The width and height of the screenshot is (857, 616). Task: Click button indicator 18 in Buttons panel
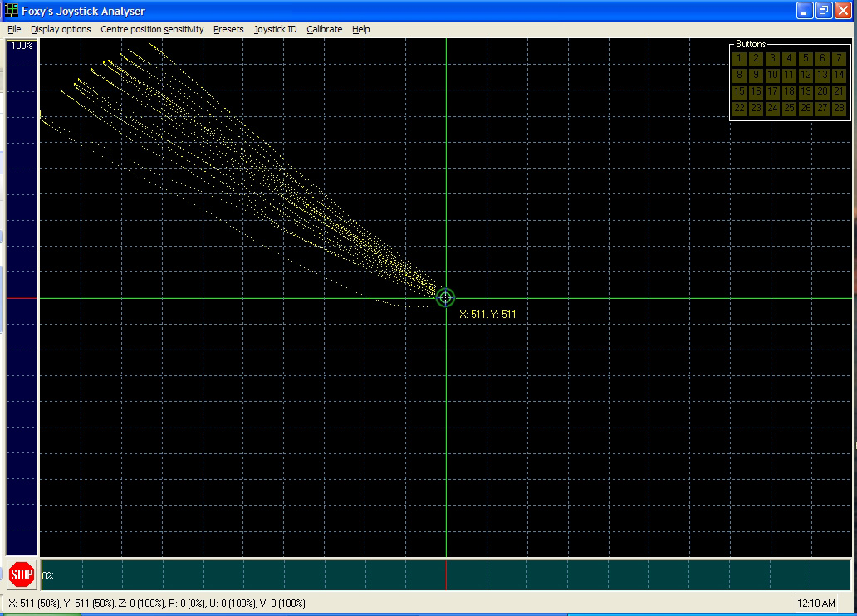coord(789,91)
